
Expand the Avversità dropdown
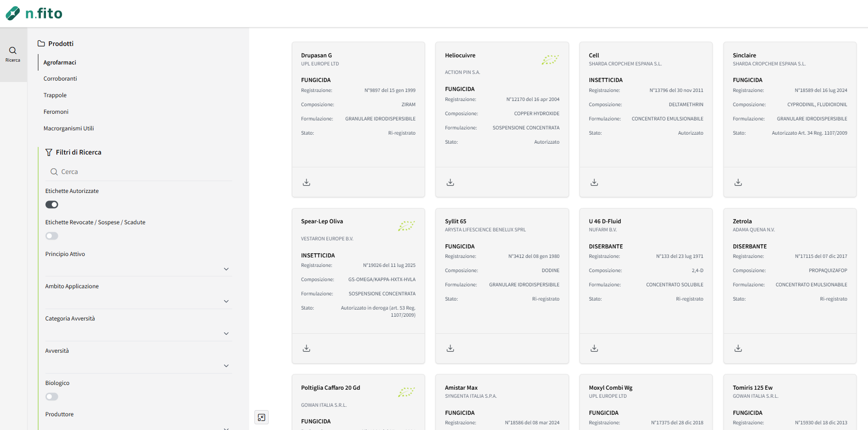click(139, 366)
